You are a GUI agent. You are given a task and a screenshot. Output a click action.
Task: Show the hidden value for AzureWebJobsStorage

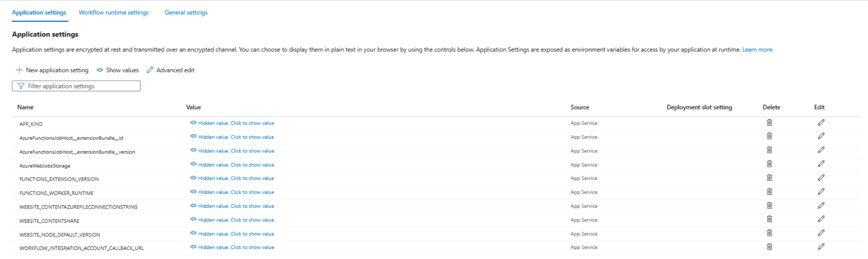pyautogui.click(x=236, y=164)
